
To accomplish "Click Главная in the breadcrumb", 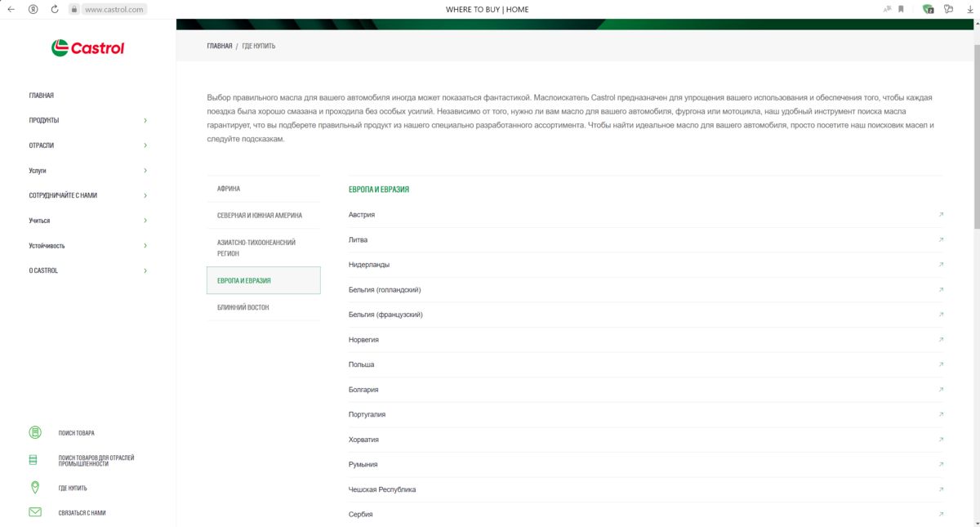I will pos(220,47).
